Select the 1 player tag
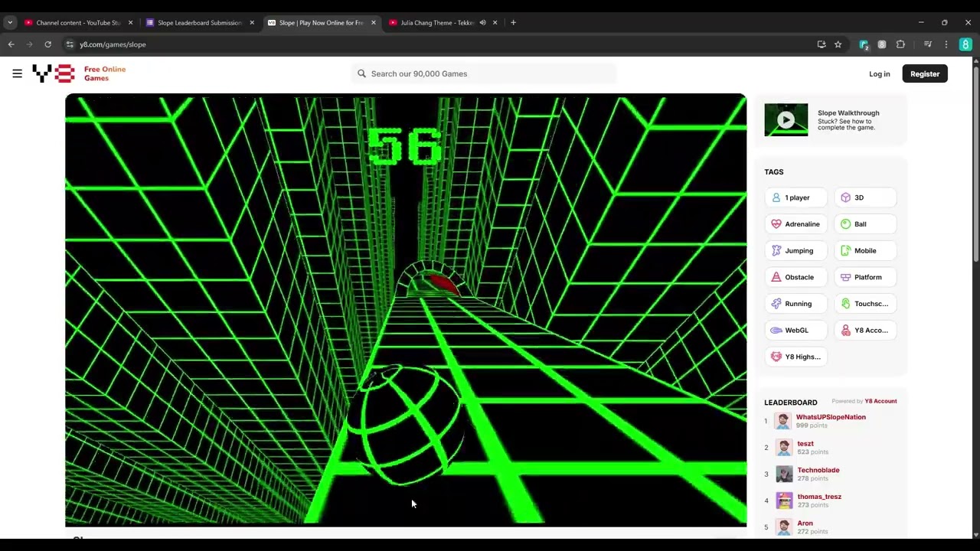980x551 pixels. pos(795,197)
